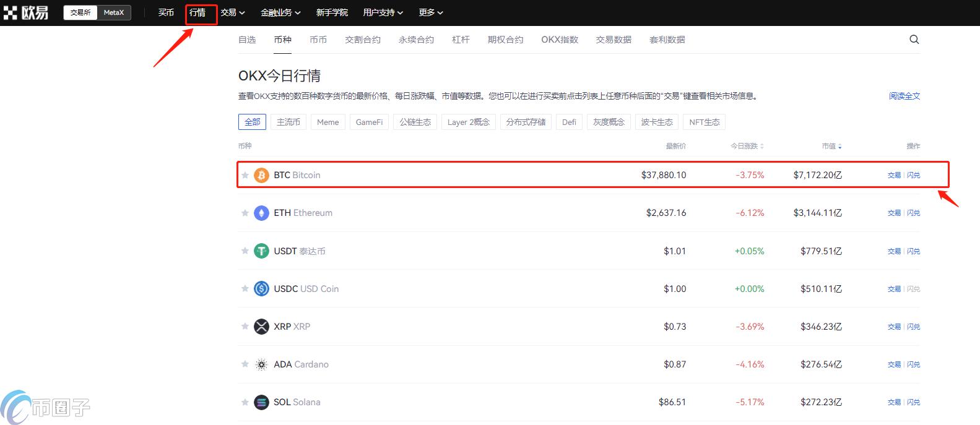Switch to the 杠杆 tab
Screen dimensions: 980x425
click(461, 40)
